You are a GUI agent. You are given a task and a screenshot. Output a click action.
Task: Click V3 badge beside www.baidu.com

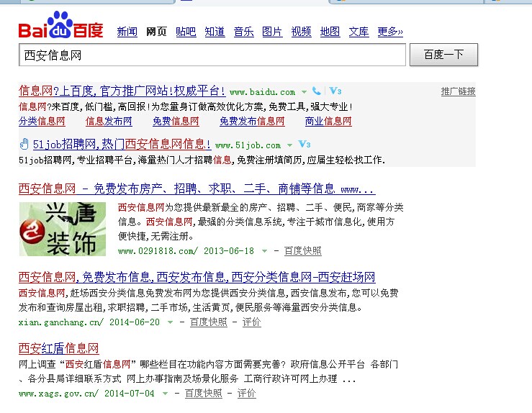[x=335, y=91]
